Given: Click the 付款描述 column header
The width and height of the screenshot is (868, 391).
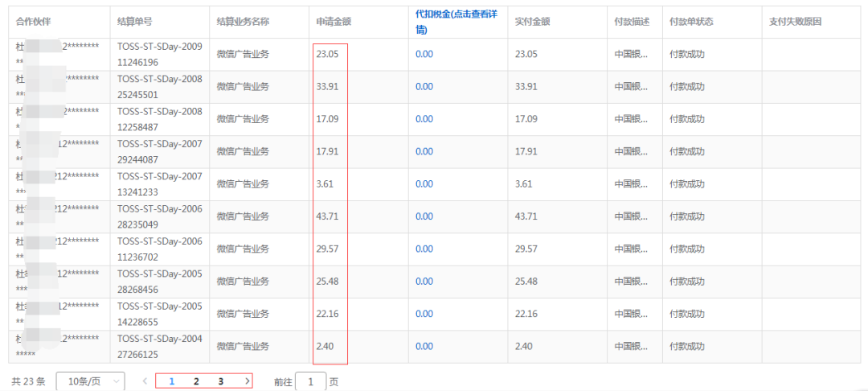Looking at the screenshot, I should point(632,22).
